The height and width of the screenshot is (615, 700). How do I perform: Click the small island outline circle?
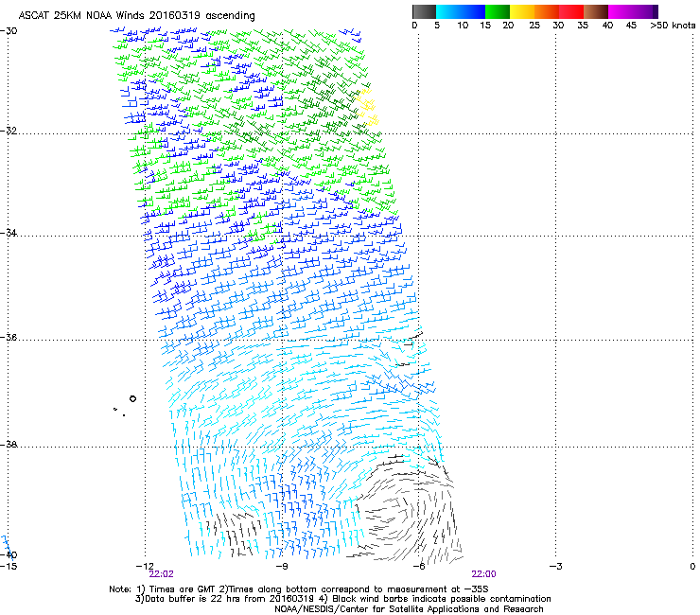pos(132,399)
